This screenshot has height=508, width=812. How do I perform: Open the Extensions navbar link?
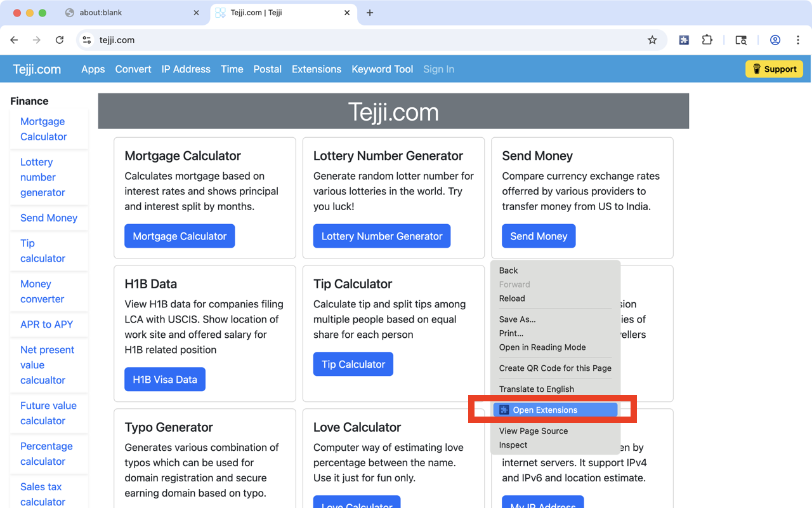[317, 69]
